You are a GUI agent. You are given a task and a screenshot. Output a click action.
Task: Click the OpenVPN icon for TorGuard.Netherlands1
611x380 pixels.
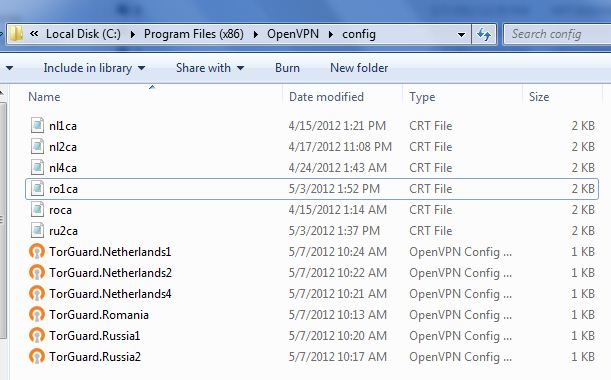37,252
